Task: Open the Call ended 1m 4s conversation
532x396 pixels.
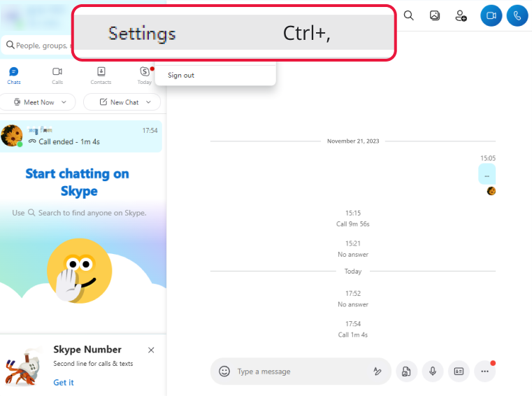Action: pos(81,136)
